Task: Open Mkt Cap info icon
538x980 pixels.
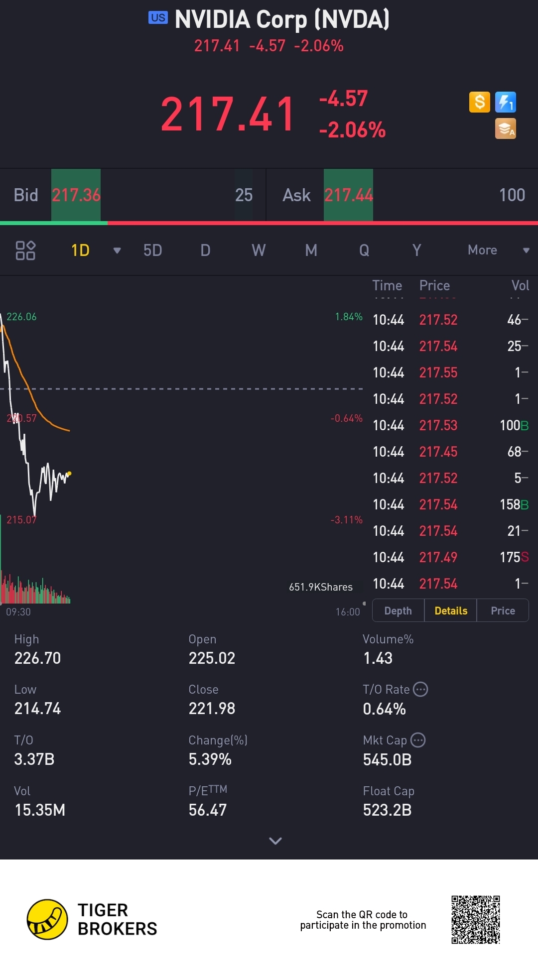Action: [418, 740]
